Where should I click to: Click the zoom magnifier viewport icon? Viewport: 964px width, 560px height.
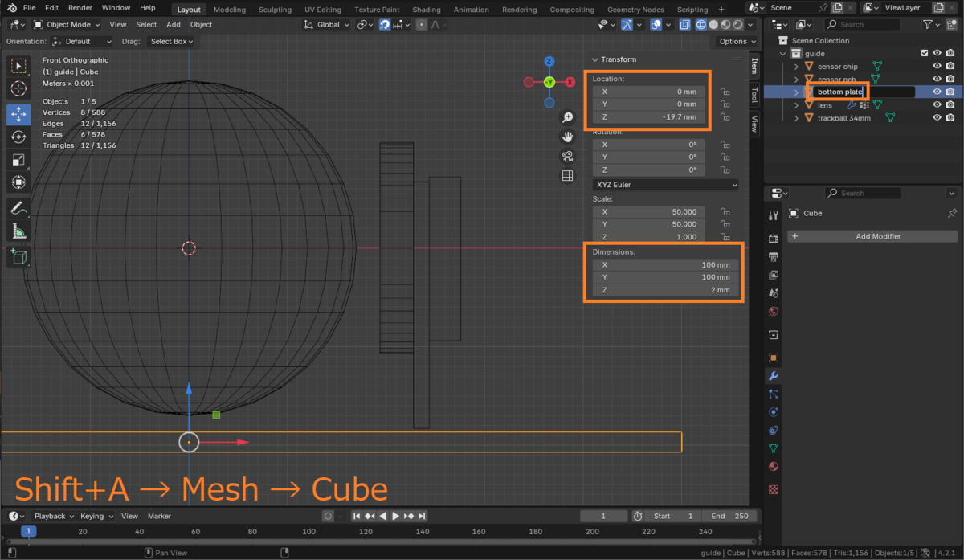tap(567, 117)
